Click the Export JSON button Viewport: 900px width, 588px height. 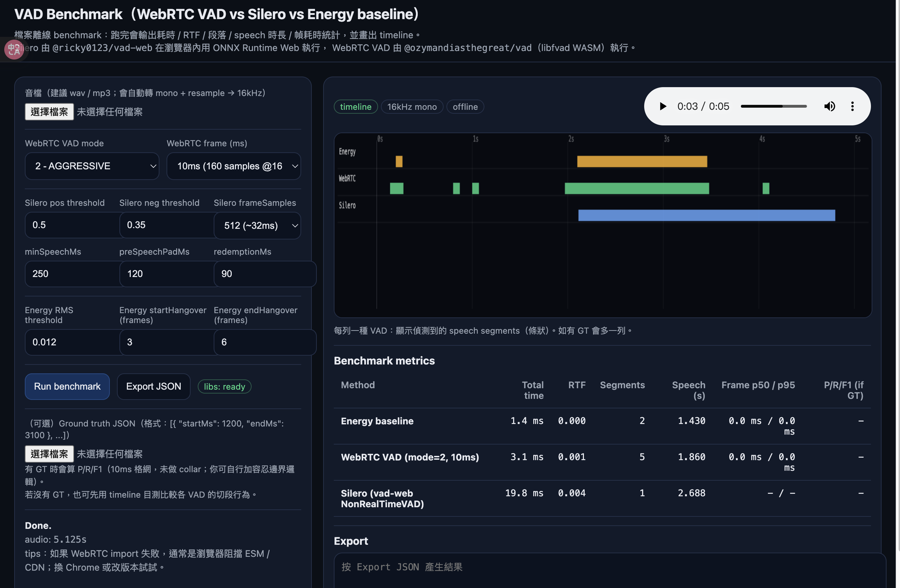coord(153,386)
